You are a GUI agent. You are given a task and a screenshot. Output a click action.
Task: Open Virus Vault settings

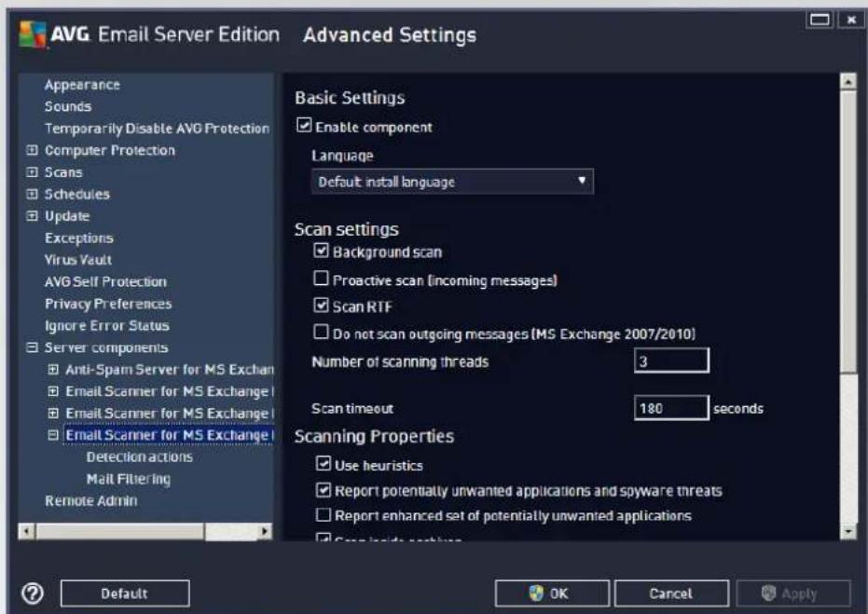(x=78, y=260)
